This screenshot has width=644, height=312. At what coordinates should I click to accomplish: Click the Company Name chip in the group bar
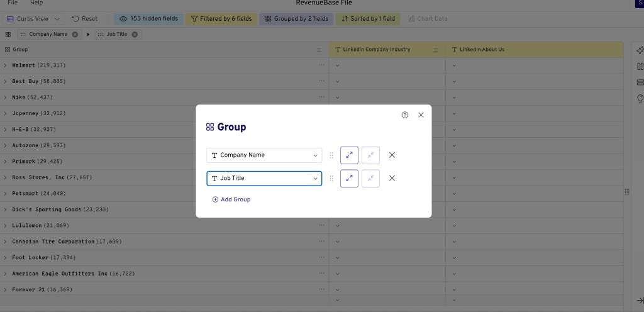[49, 35]
